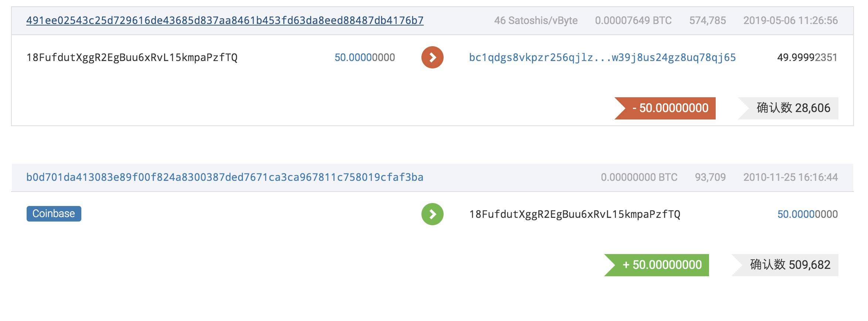
Task: Click the orange arrow circle icon
Action: [432, 57]
